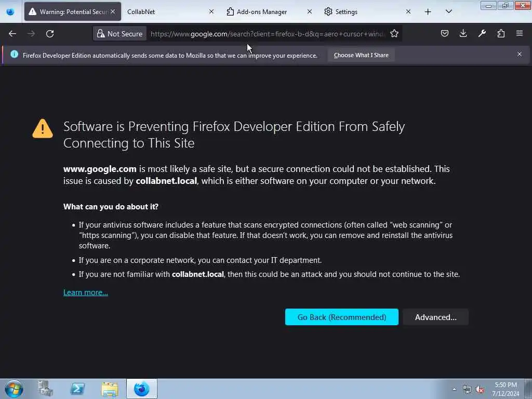Viewport: 532px width, 399px height.
Task: Go back using the back arrow
Action: click(12, 34)
